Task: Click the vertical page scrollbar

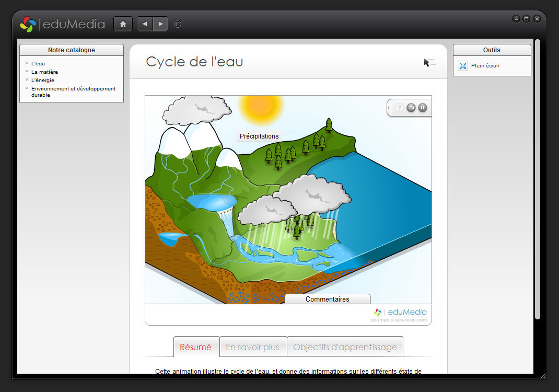Action: tap(537, 178)
